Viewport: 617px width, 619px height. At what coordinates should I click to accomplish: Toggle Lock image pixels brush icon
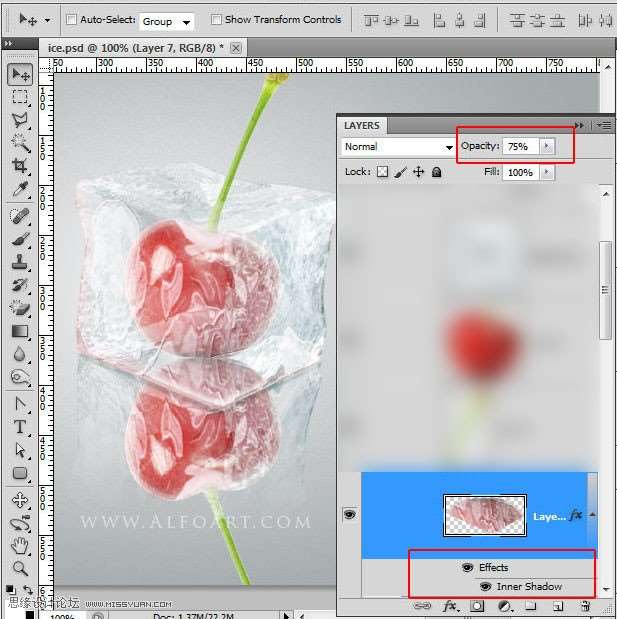(x=400, y=172)
